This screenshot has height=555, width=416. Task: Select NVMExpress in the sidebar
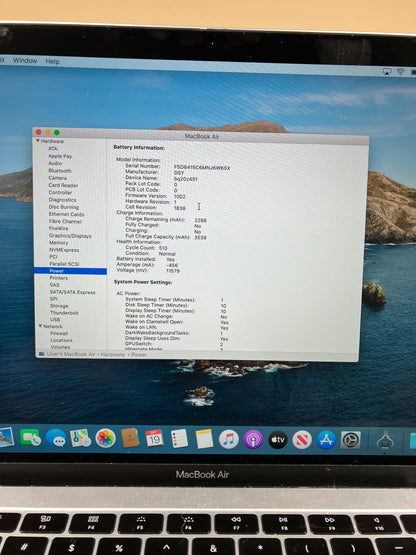tap(64, 250)
